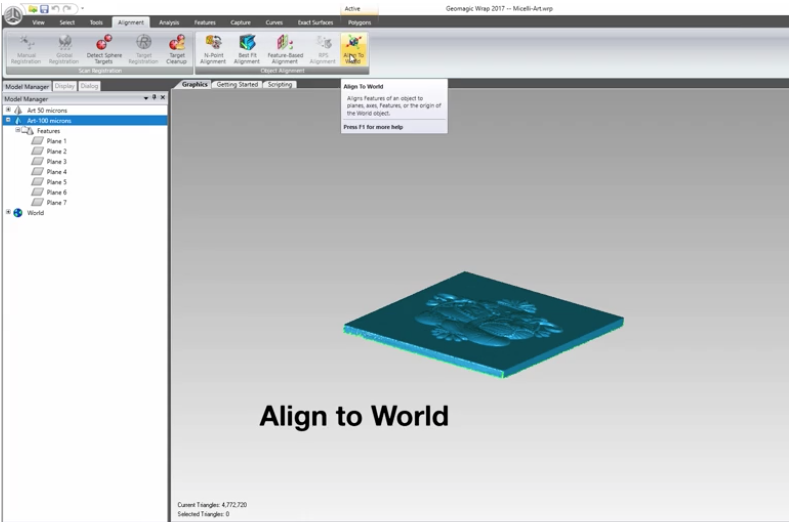Open the Exact Surfaces ribbon tab
Screen dimensions: 789x522
315,23
